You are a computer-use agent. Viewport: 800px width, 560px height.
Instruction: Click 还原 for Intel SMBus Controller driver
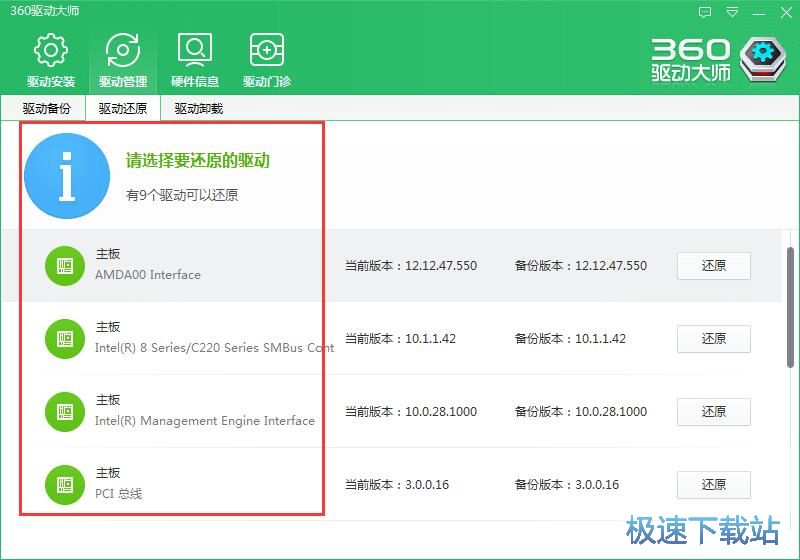[713, 339]
